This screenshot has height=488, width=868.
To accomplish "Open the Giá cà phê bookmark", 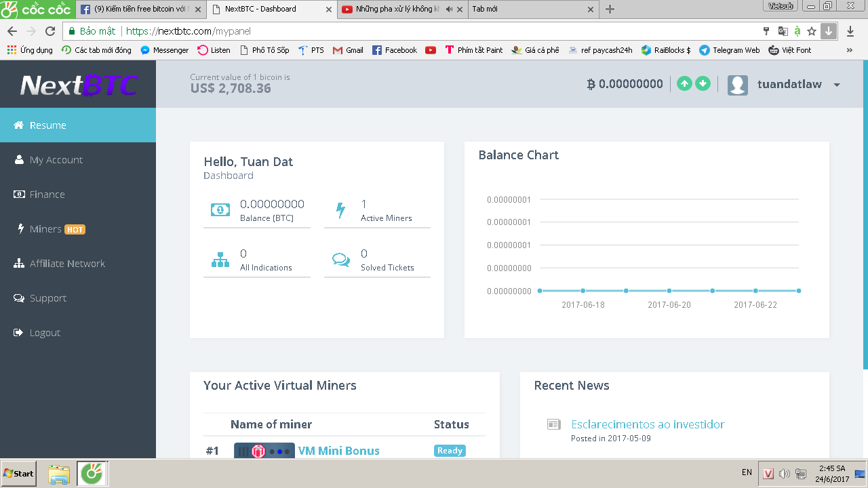I will [x=535, y=50].
